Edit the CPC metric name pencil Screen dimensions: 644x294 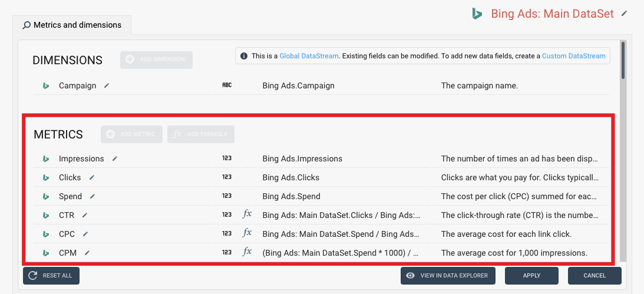click(x=85, y=234)
